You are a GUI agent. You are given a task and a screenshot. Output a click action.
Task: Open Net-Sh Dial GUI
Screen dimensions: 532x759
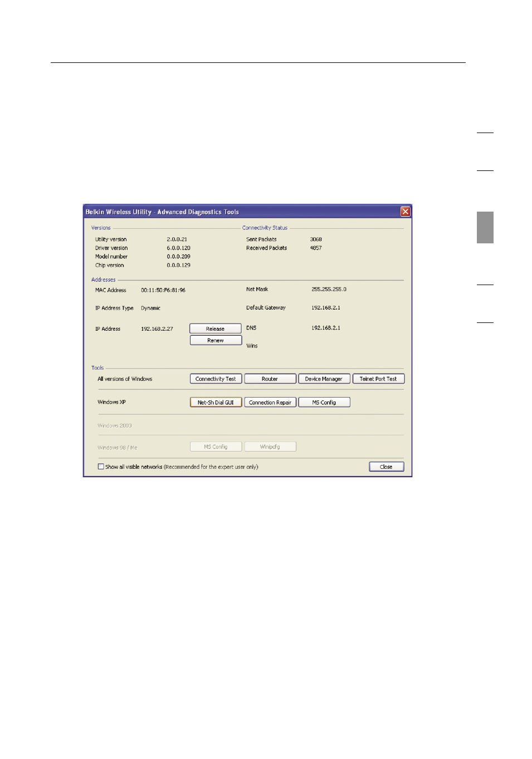point(216,402)
